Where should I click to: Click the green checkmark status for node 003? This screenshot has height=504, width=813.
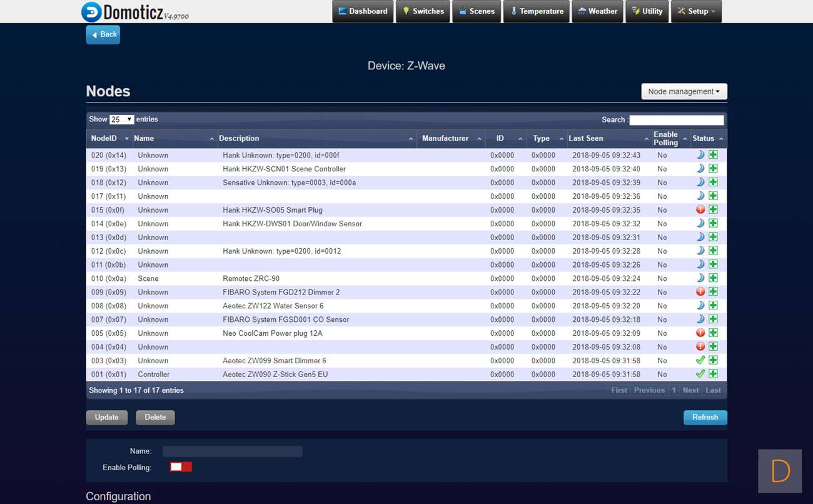click(700, 361)
